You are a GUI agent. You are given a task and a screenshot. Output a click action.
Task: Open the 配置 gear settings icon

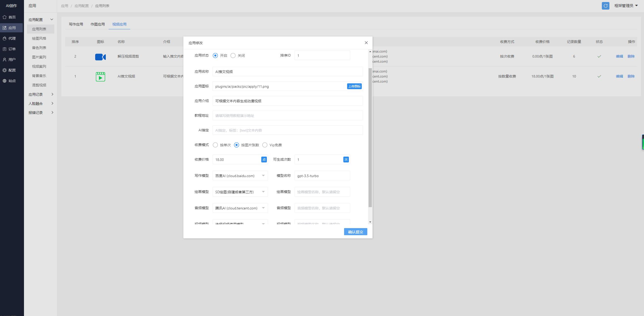coord(5,70)
